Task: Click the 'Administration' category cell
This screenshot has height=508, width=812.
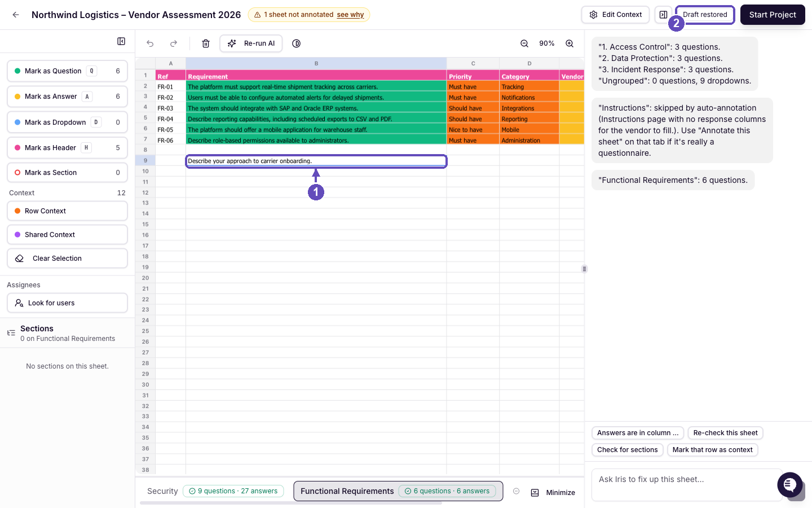Action: (529, 141)
